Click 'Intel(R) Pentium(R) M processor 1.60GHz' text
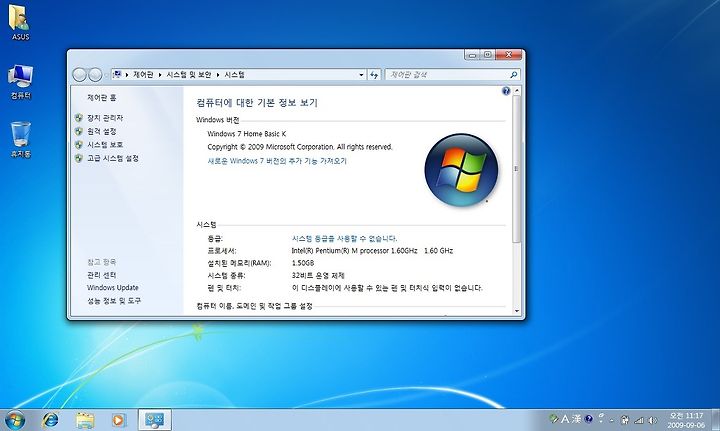 (x=354, y=251)
